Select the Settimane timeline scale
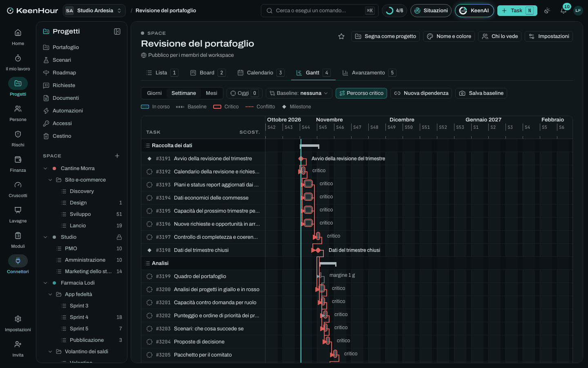This screenshot has width=588, height=368. coord(184,93)
